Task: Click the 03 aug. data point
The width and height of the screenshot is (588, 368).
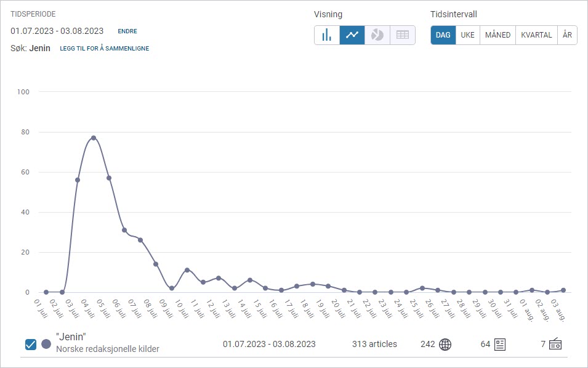Action: click(563, 290)
